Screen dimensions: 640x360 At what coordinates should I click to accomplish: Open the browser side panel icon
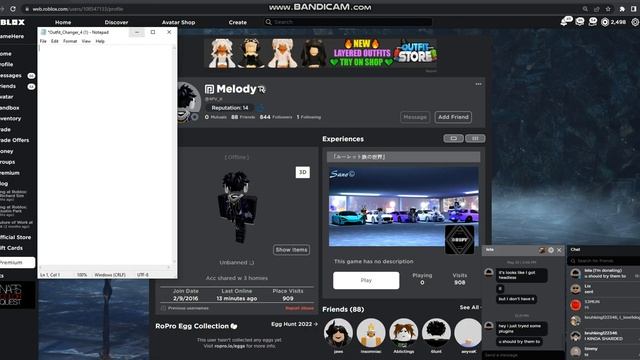tap(634, 9)
